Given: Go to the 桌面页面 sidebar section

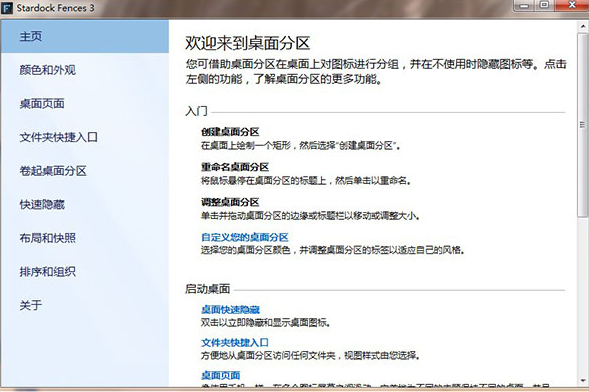Looking at the screenshot, I should [x=85, y=104].
